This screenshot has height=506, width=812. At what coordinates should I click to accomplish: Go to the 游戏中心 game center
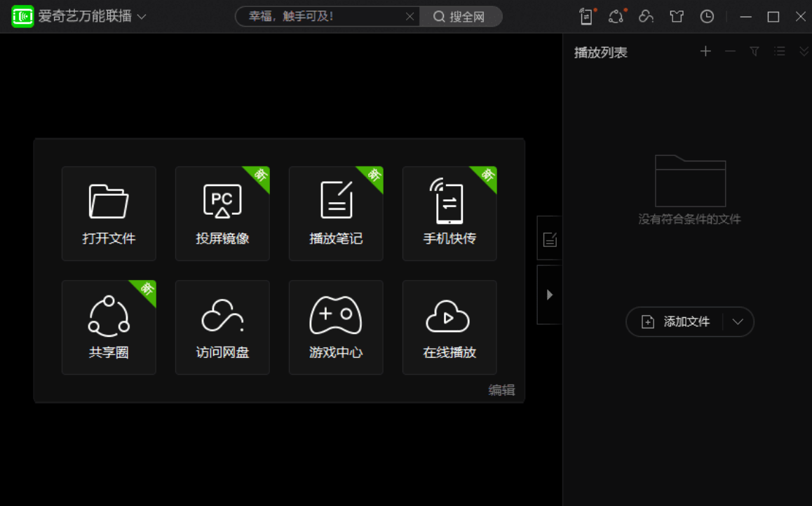click(336, 327)
